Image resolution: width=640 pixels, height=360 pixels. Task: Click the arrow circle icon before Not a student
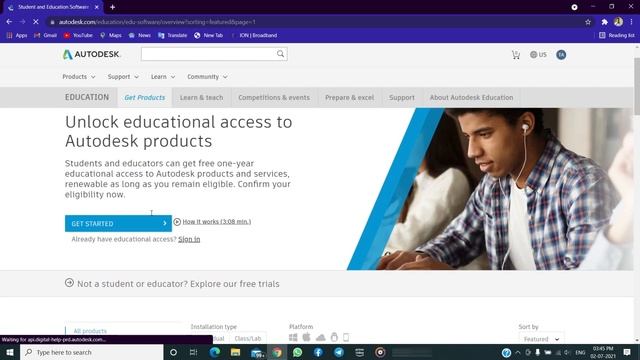click(69, 282)
